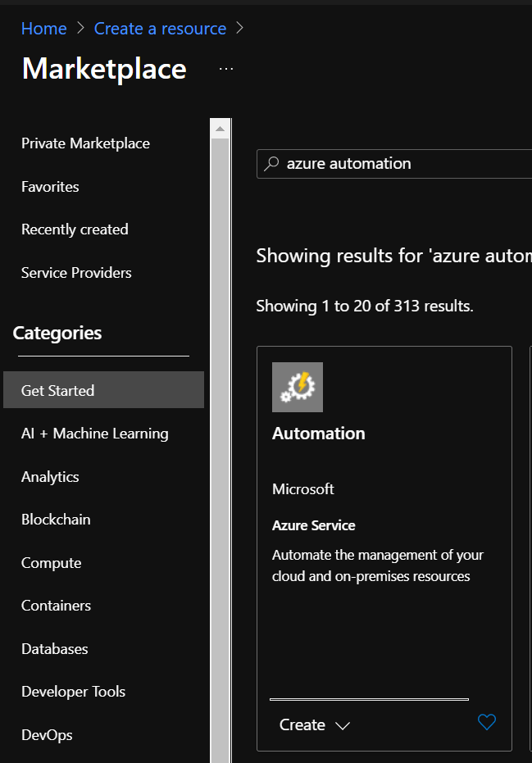This screenshot has width=532, height=763.
Task: Select Favorites in sidebar
Action: coord(50,187)
